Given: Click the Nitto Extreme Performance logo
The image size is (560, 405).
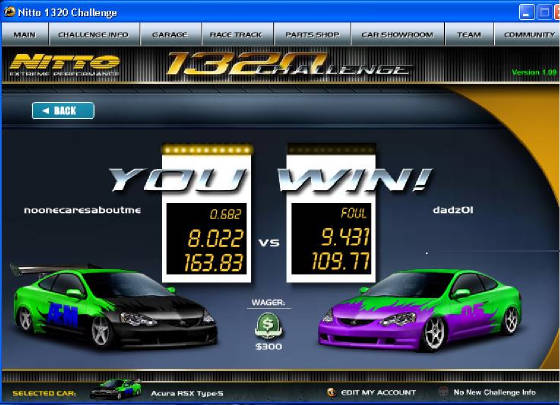Looking at the screenshot, I should [64, 65].
